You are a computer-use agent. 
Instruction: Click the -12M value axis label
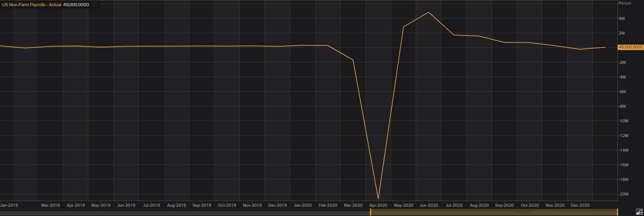point(624,136)
